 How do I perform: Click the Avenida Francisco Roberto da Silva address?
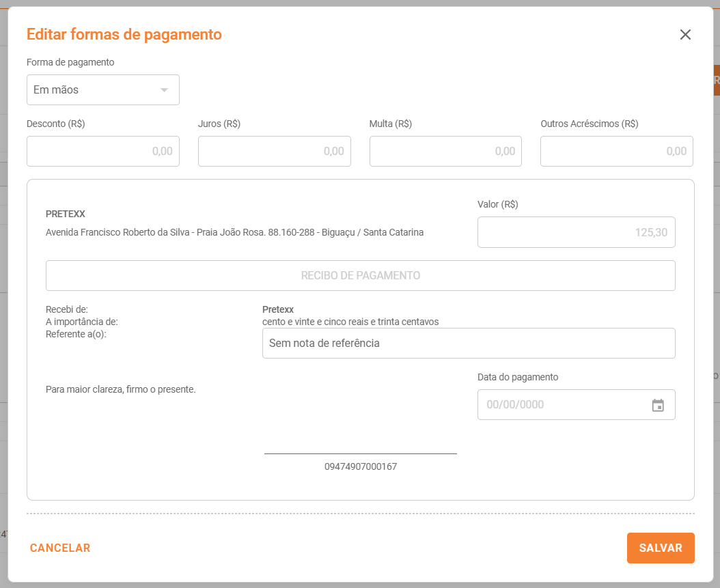(234, 232)
